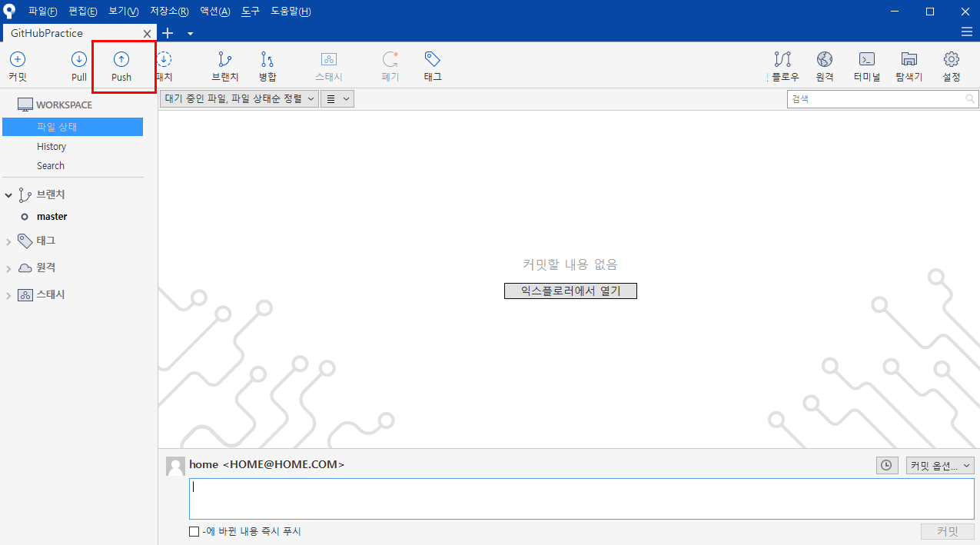Click the Tag (태그) toolbar icon

433,59
